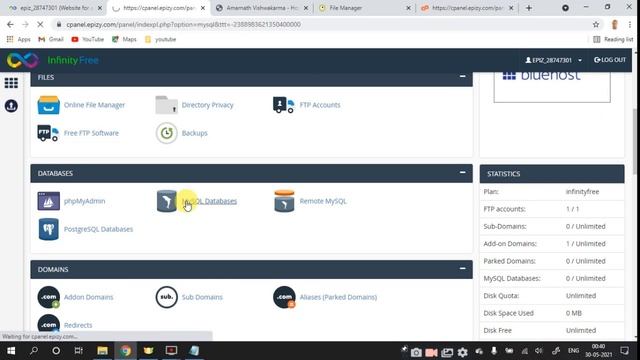
Task: Launch phpMyAdmin icon
Action: point(49,201)
